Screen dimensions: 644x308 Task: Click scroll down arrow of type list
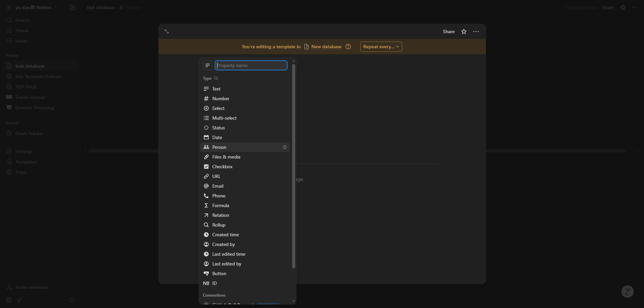click(x=294, y=301)
